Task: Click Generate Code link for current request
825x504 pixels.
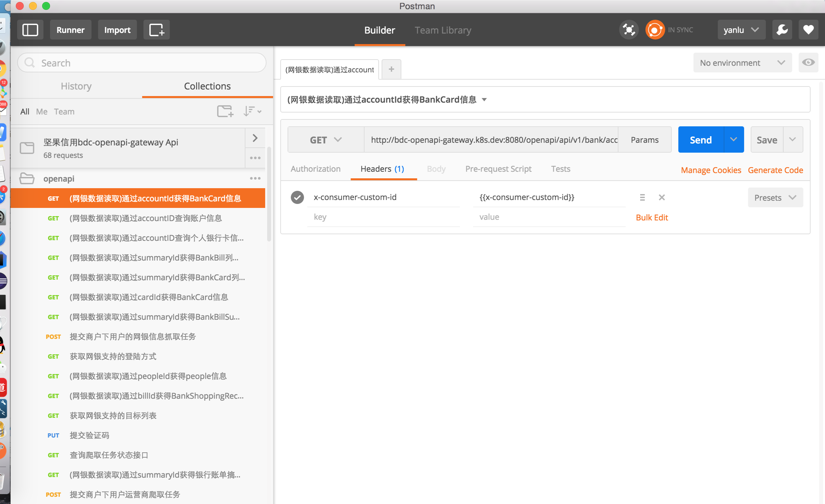Action: tap(776, 170)
